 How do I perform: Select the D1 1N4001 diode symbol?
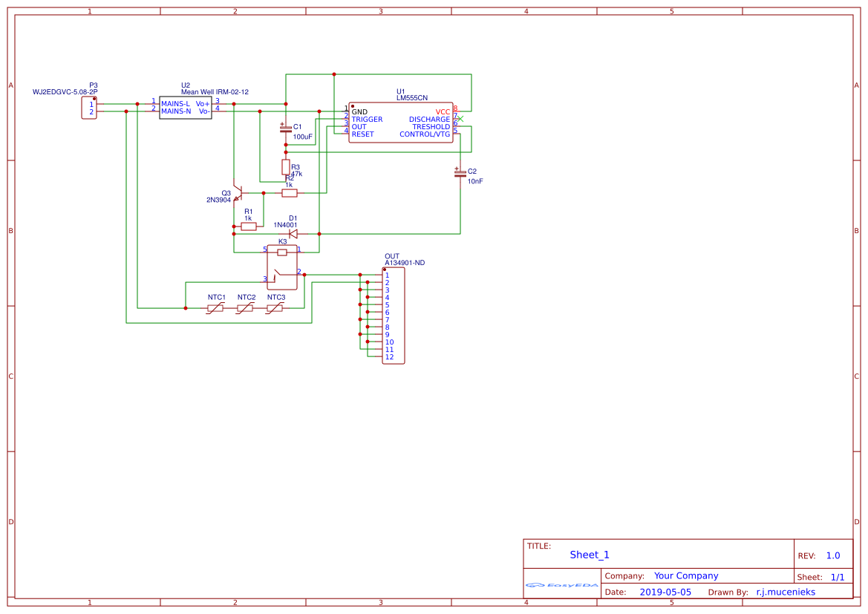[293, 234]
